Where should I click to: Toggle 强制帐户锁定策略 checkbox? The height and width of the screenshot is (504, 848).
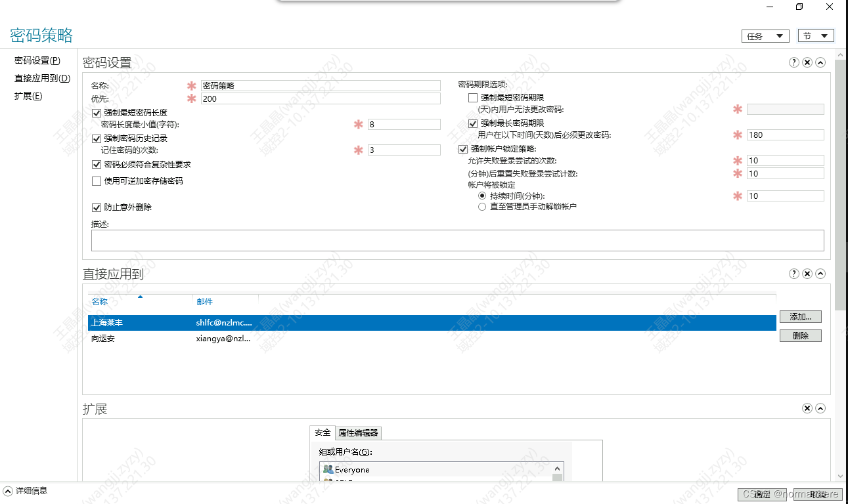[463, 149]
